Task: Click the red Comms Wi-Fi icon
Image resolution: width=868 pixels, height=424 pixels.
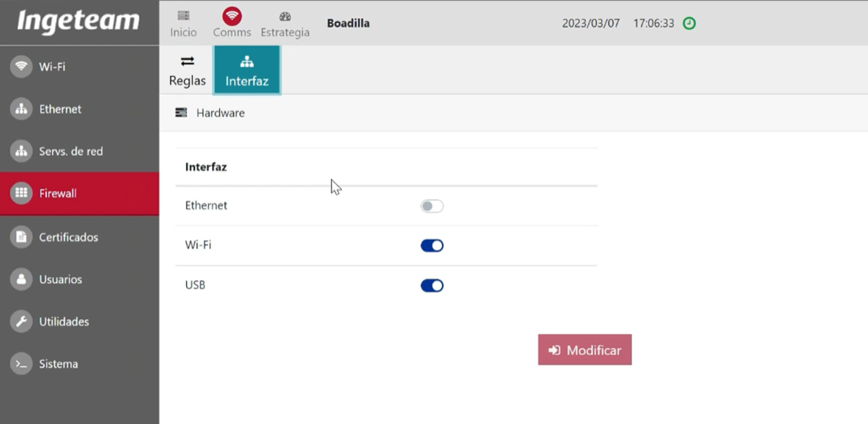Action: pos(232,15)
